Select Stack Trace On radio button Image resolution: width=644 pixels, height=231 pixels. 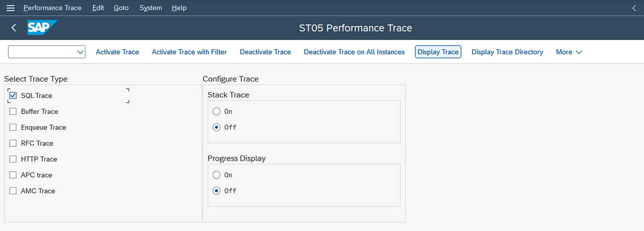tap(216, 111)
